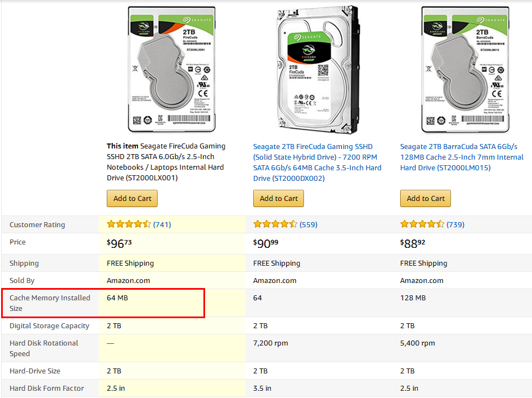This screenshot has height=398, width=532.
Task: Add the ST2000LX001 FireCuda to cart
Action: point(132,198)
